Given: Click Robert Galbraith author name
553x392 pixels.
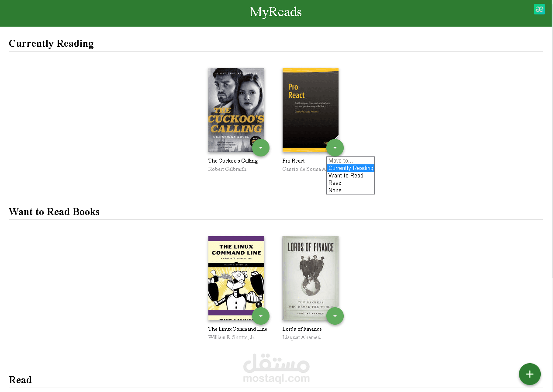Looking at the screenshot, I should [x=227, y=169].
